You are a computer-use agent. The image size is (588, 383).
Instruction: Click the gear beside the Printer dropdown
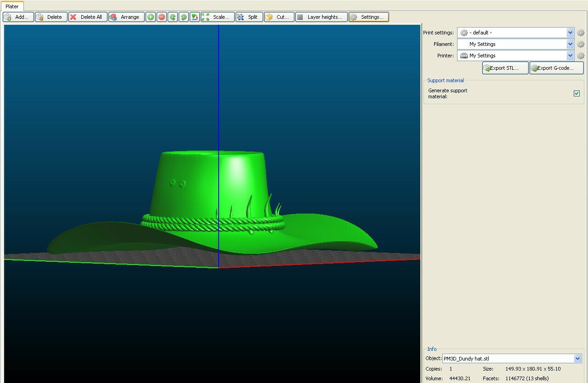click(580, 55)
